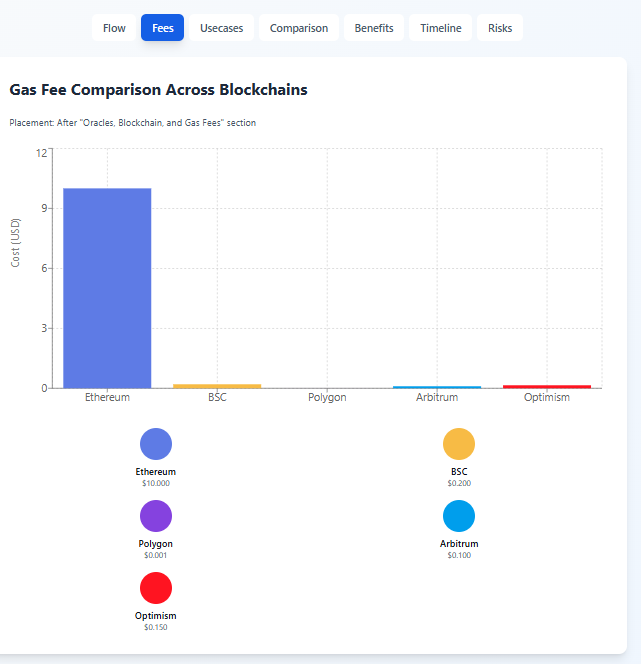Click the Cost (USD) axis label
Screen dimensions: 641x664
coord(16,242)
